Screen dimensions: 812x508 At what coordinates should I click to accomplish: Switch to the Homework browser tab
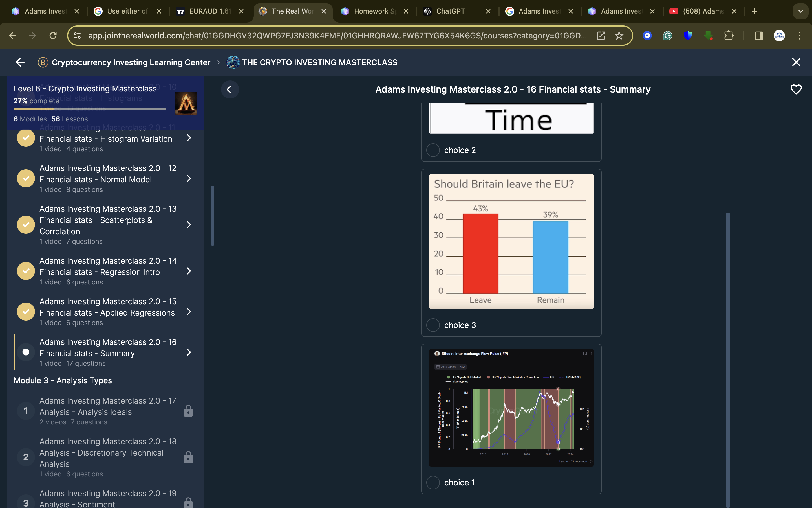pyautogui.click(x=375, y=11)
